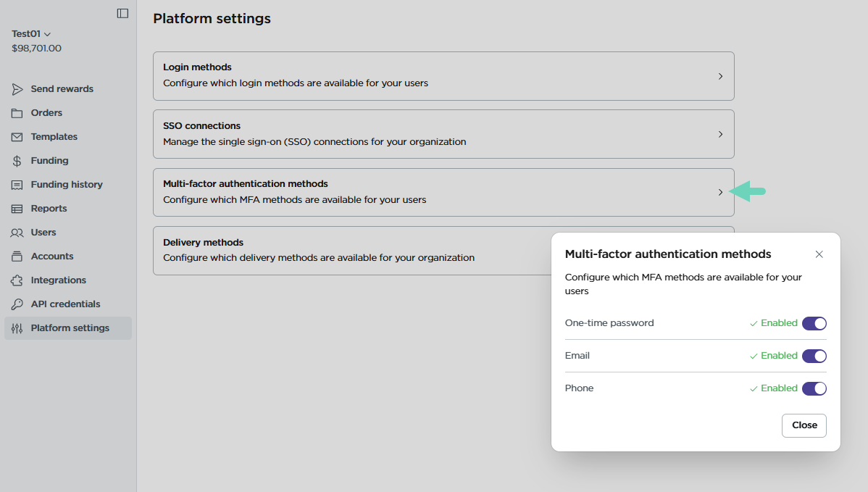Toggle off One-time password MFA method
The width and height of the screenshot is (868, 492).
(x=814, y=323)
